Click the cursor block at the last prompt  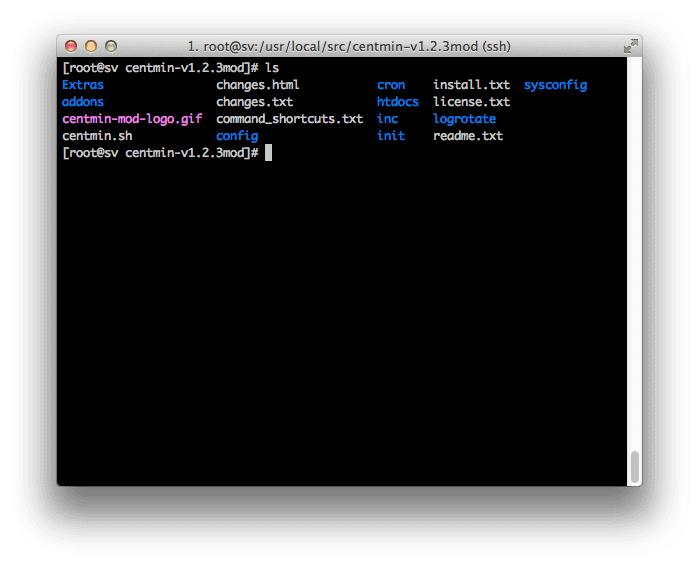point(268,153)
